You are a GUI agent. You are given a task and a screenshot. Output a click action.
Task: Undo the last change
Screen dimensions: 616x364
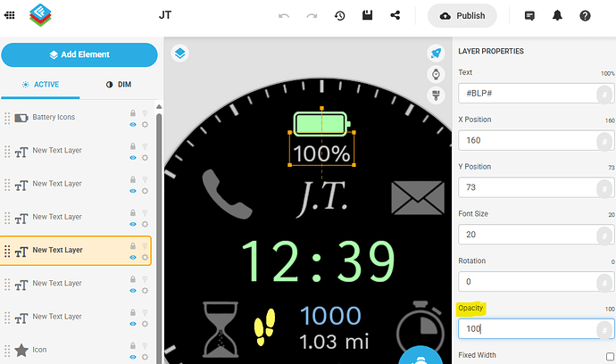pos(284,16)
